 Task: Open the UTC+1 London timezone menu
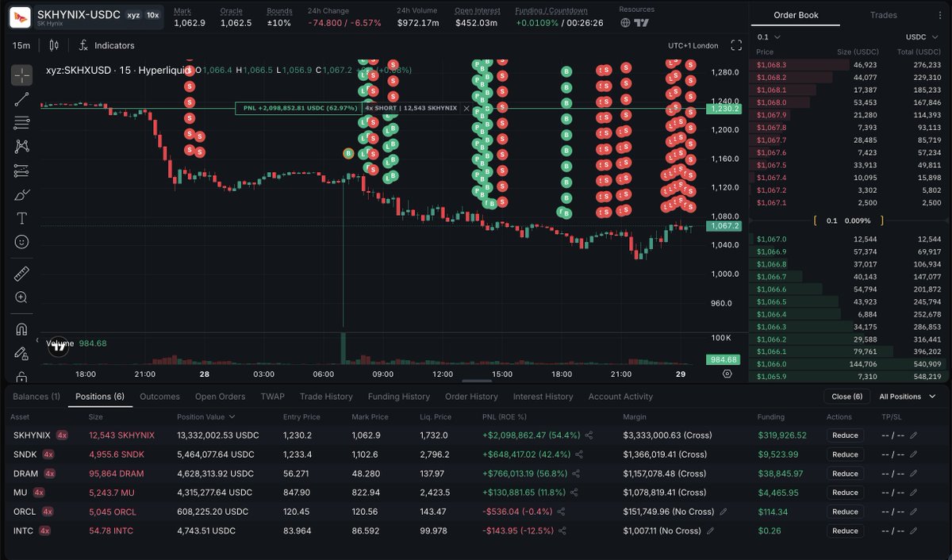click(693, 45)
